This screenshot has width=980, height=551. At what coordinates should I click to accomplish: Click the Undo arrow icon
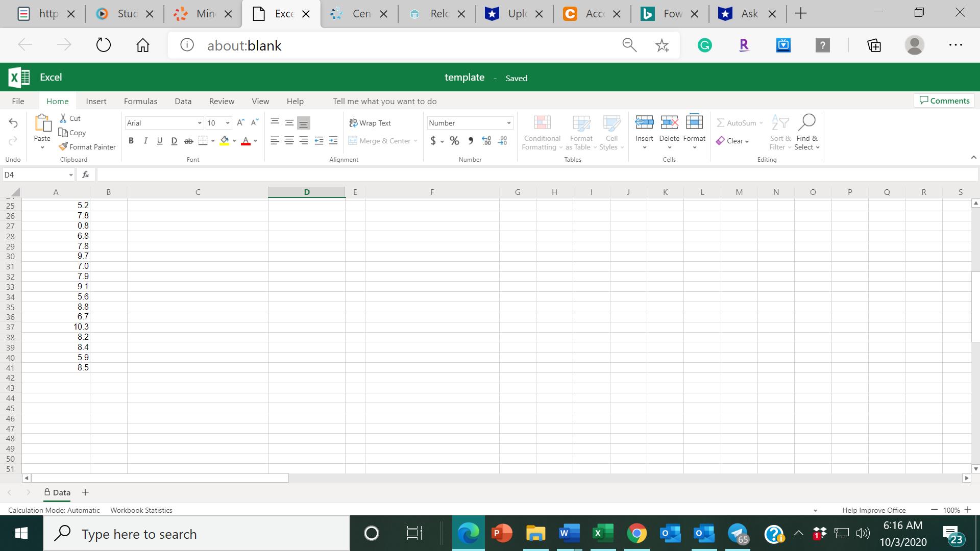pos(13,123)
